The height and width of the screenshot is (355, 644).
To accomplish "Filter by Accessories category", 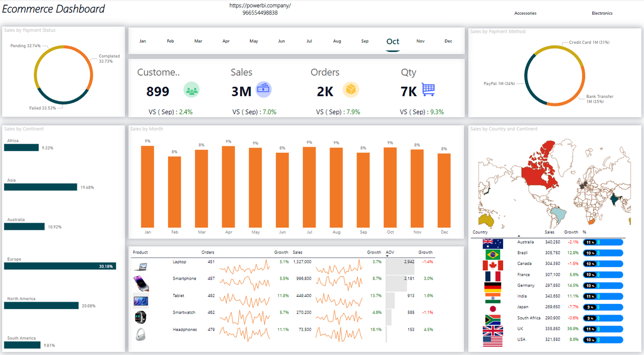I will click(525, 13).
